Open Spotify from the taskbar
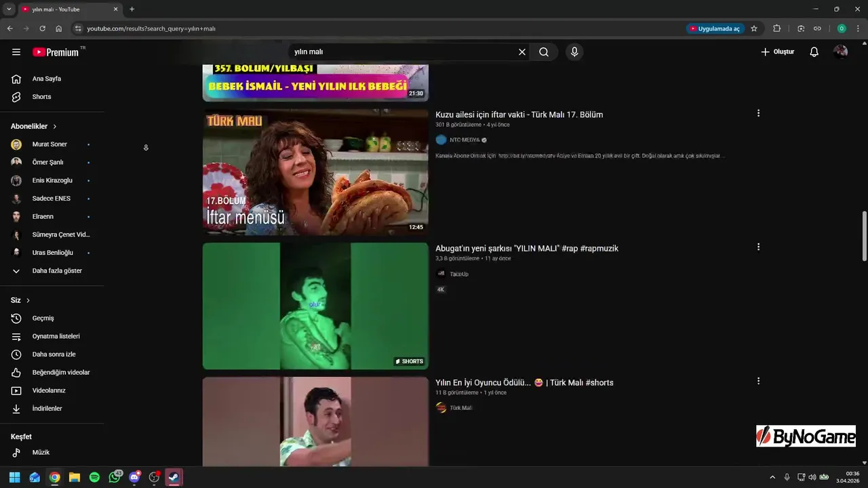Screen dimensions: 868x488 tap(94, 477)
